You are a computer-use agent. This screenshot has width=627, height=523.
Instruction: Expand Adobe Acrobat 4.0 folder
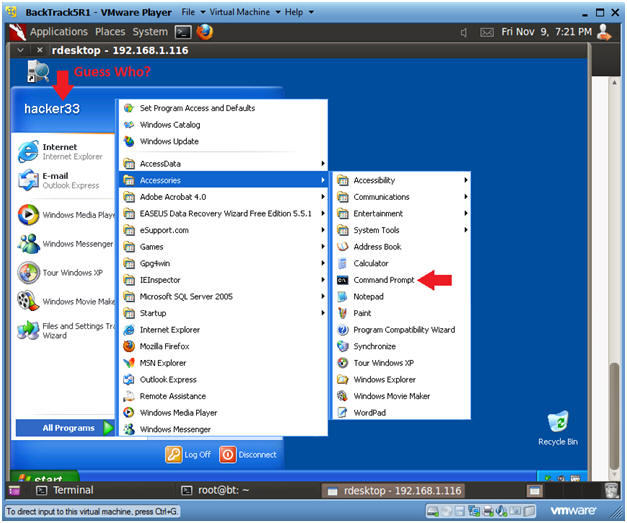coord(223,197)
